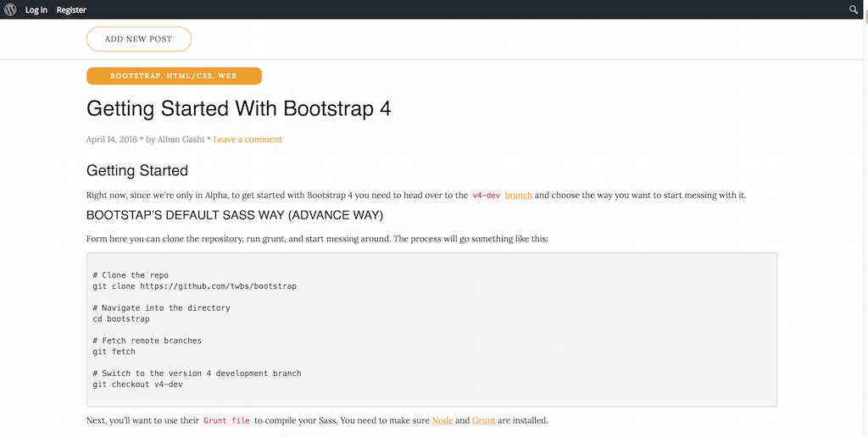Click the # Clone the repo comment

[x=131, y=275]
